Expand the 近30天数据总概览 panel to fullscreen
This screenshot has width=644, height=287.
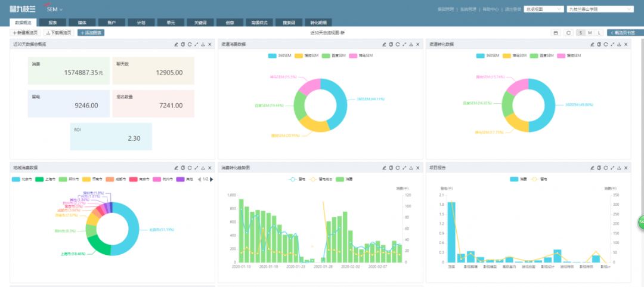click(x=196, y=44)
